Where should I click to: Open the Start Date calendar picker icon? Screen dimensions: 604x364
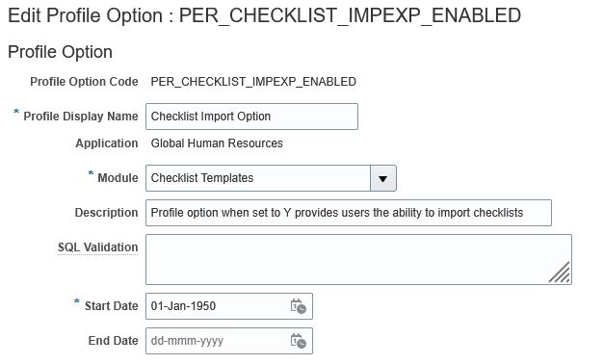click(x=299, y=306)
